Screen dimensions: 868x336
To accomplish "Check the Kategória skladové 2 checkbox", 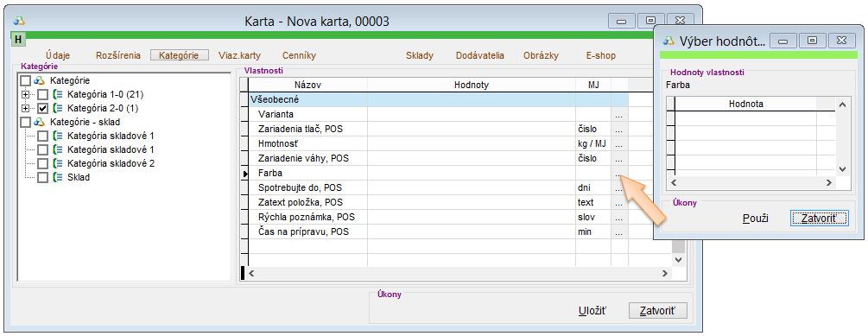I will 42,164.
